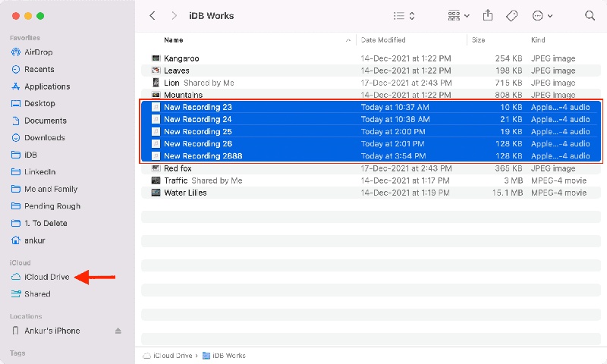Sort by the Name column header

[x=174, y=40]
